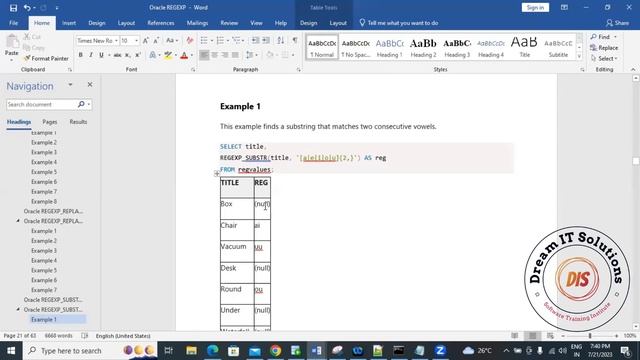Click the Sign in button
The height and width of the screenshot is (360, 640).
(x=535, y=7)
